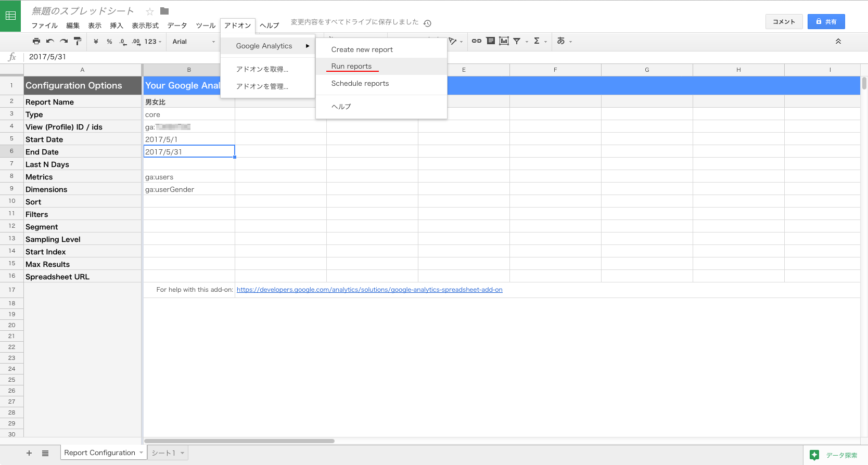The image size is (868, 465).
Task: Select the Type cell 'core'
Action: click(x=189, y=114)
